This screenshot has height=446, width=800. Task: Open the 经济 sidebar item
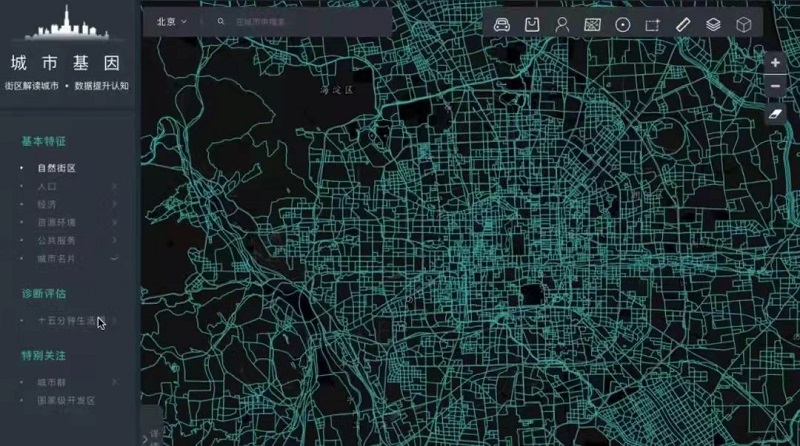click(47, 204)
